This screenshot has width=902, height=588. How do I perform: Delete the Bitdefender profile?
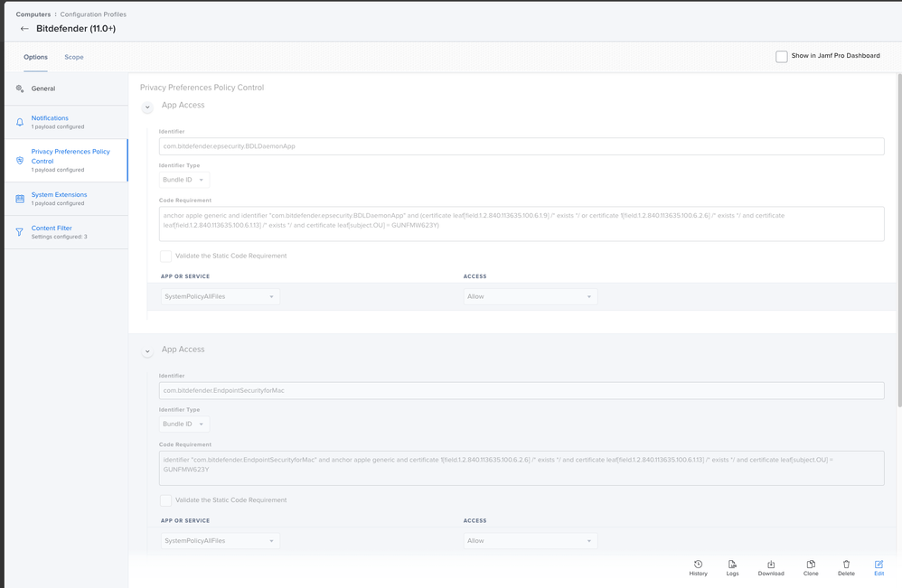pyautogui.click(x=846, y=568)
